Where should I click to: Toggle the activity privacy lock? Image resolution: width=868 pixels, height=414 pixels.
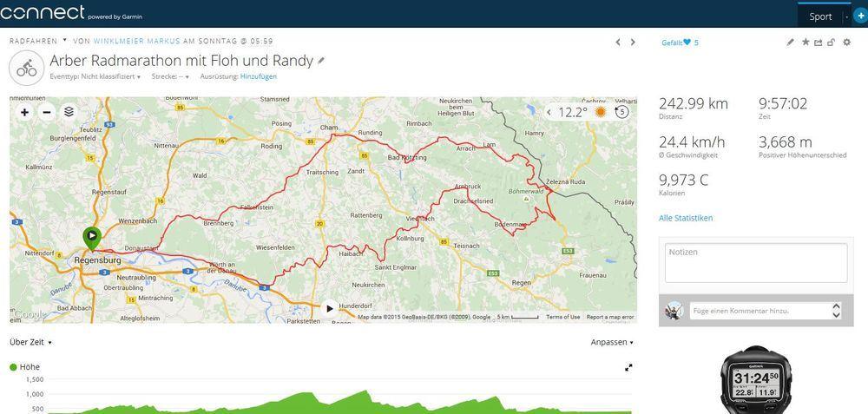[831, 42]
